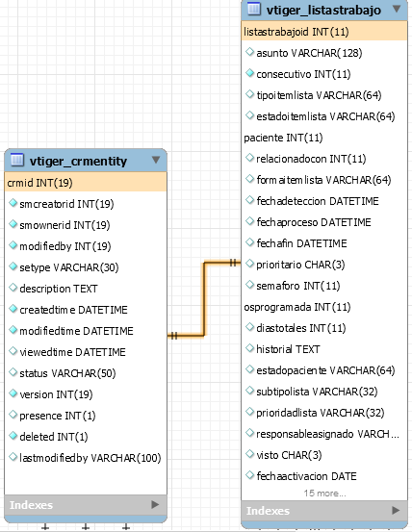The height and width of the screenshot is (532, 412).
Task: Select the responsableasignado column row
Action: (x=324, y=434)
